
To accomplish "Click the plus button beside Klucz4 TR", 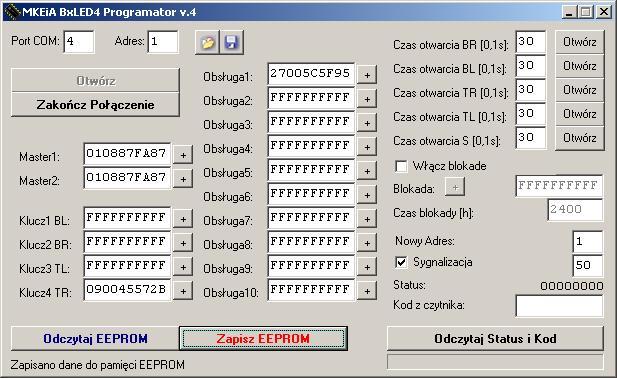I will (x=183, y=291).
